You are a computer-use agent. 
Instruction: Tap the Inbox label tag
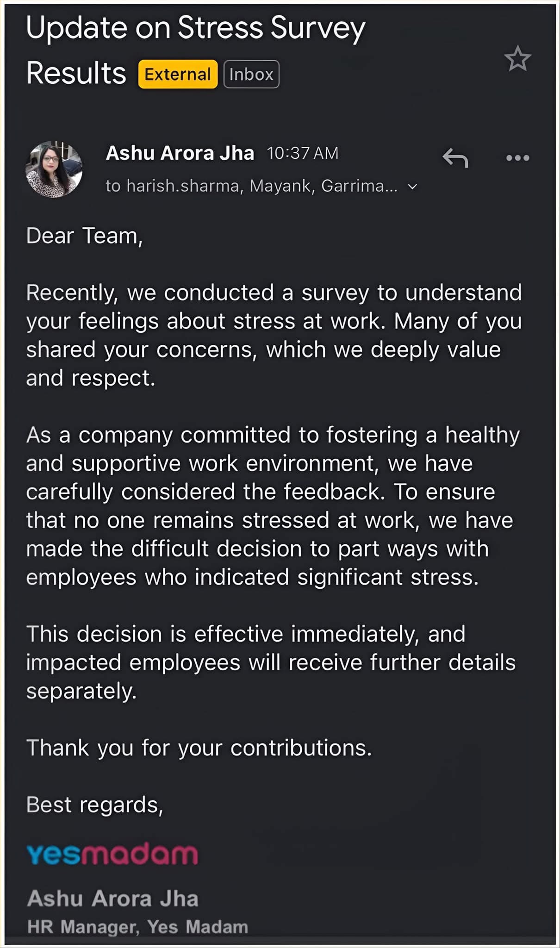coord(251,74)
